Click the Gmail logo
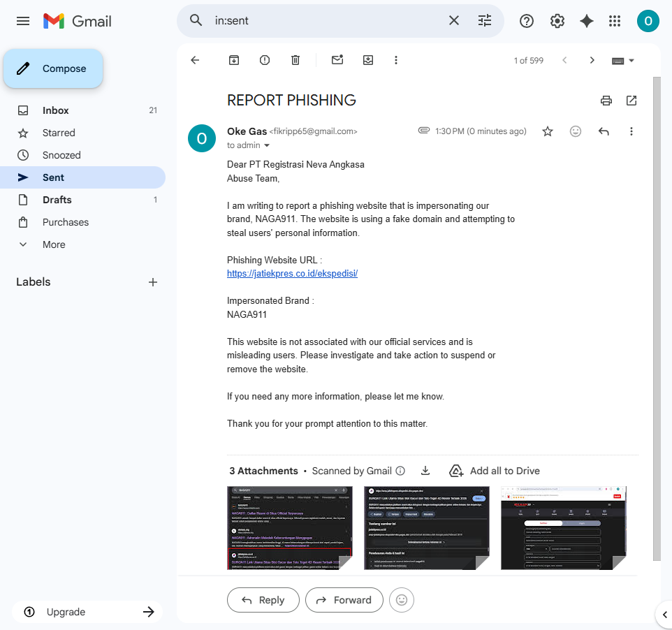The height and width of the screenshot is (630, 672). point(78,21)
